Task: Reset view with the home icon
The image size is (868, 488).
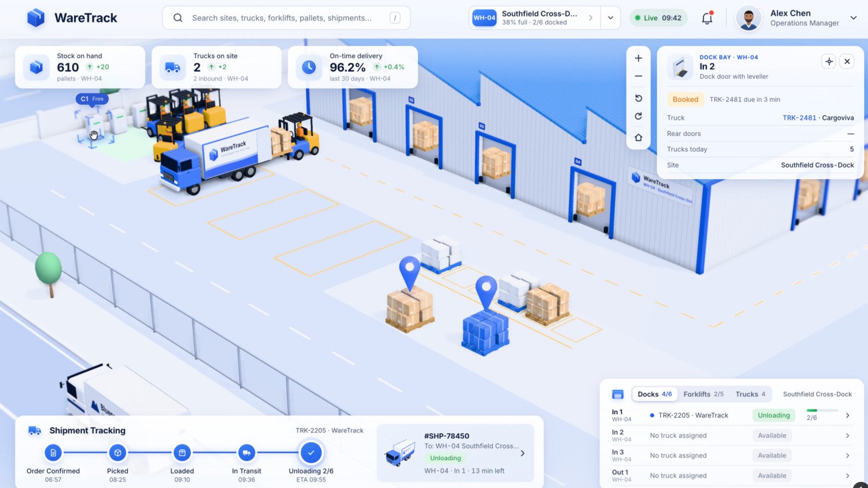Action: click(638, 138)
